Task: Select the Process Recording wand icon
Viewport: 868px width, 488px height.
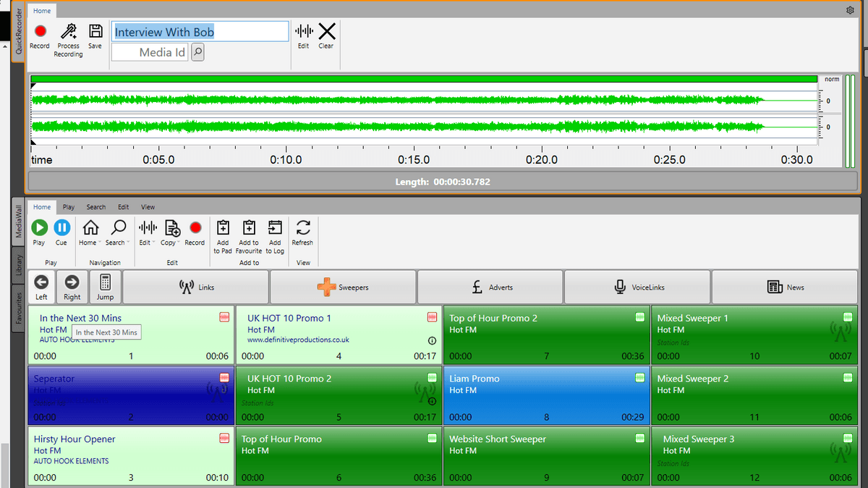Action: pyautogui.click(x=68, y=32)
